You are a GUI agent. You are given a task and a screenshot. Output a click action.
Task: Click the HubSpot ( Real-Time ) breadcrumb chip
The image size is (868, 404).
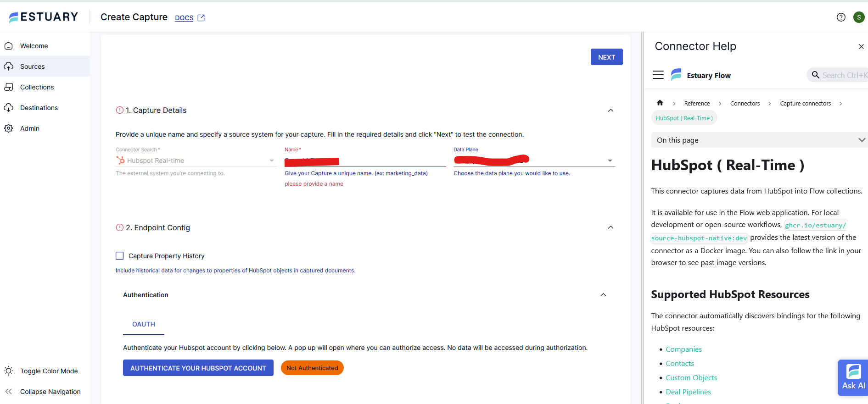pos(684,118)
